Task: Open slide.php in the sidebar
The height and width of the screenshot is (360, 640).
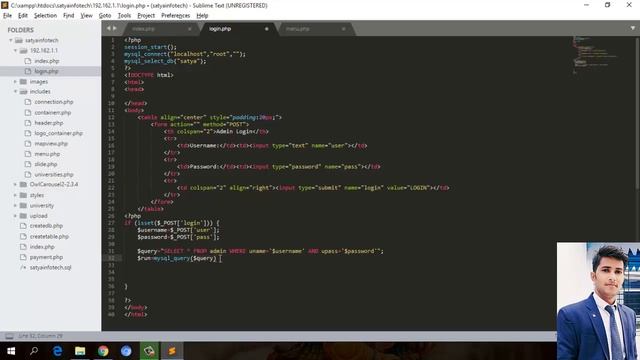Action: tap(46, 164)
